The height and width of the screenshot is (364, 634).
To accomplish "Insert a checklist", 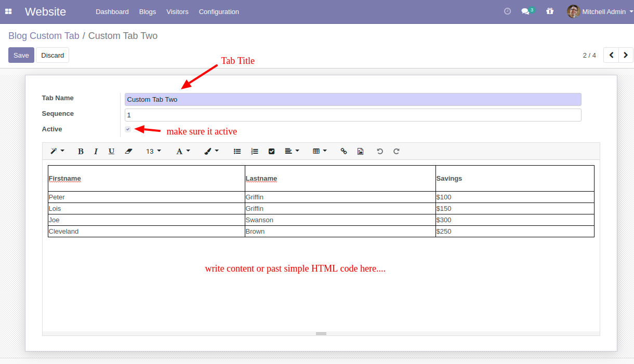I will (x=271, y=151).
